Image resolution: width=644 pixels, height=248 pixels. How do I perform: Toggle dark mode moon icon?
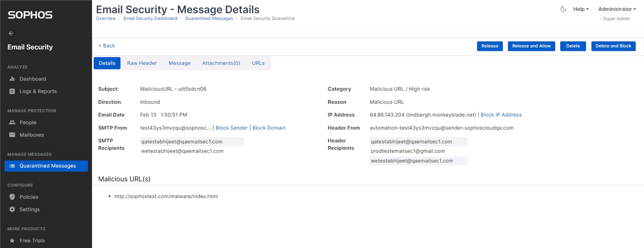coord(563,9)
